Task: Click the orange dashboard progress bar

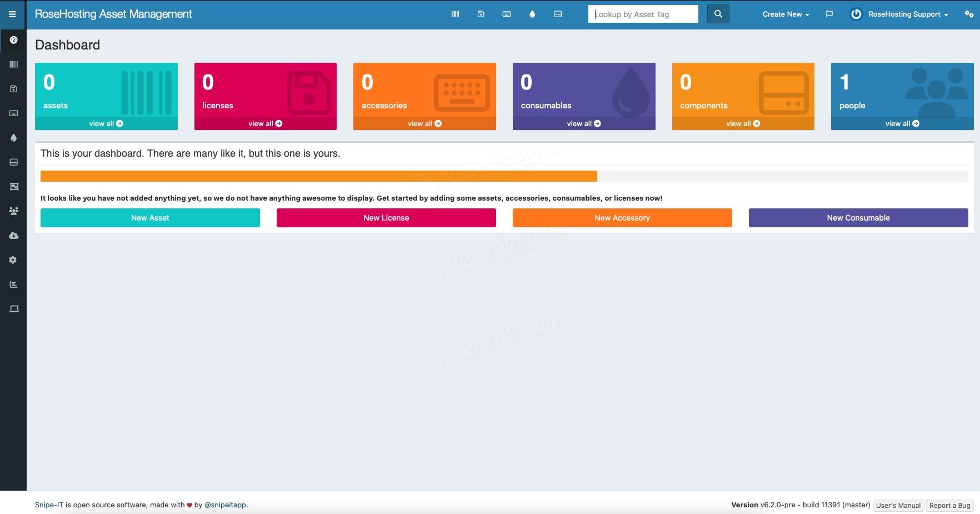Action: click(x=318, y=176)
